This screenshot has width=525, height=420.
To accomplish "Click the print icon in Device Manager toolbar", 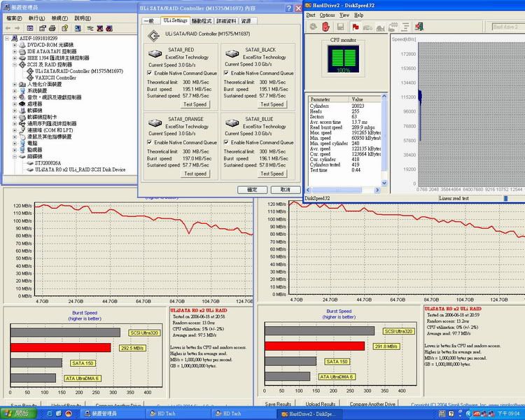I will click(x=52, y=29).
